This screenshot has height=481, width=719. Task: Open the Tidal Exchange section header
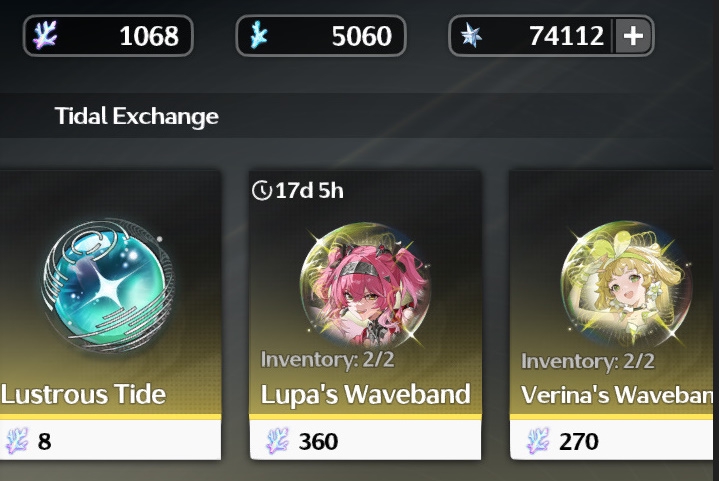[137, 116]
